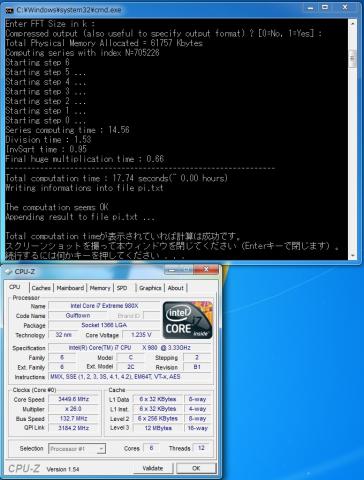Click the Name field Intel Core i7 Extreme 980X
This screenshot has height=480, width=364.
click(104, 306)
